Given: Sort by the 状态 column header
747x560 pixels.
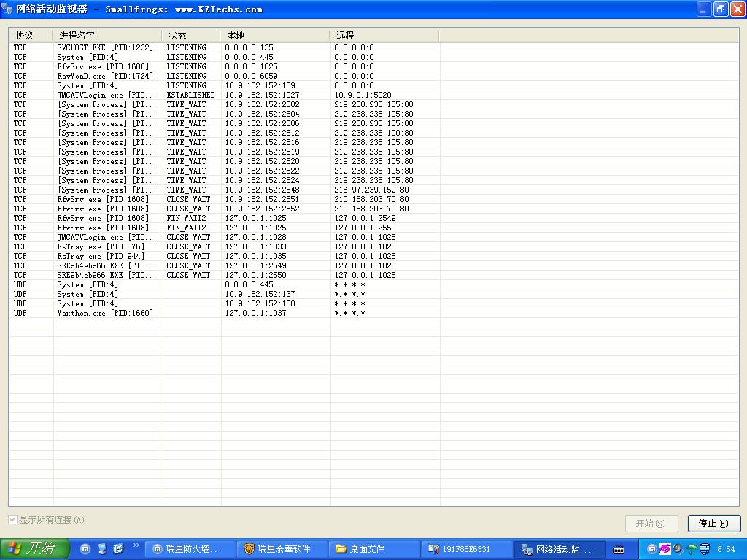Looking at the screenshot, I should click(x=191, y=35).
